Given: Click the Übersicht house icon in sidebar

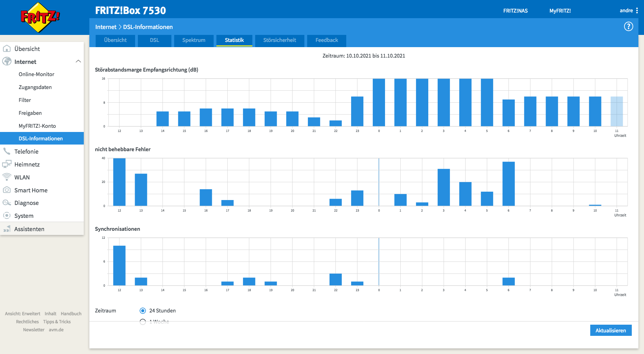Looking at the screenshot, I should [x=7, y=49].
